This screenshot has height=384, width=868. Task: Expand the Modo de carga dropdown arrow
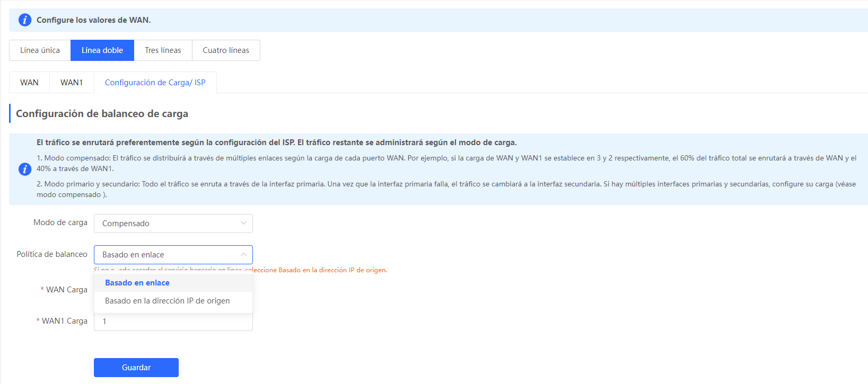[x=243, y=223]
